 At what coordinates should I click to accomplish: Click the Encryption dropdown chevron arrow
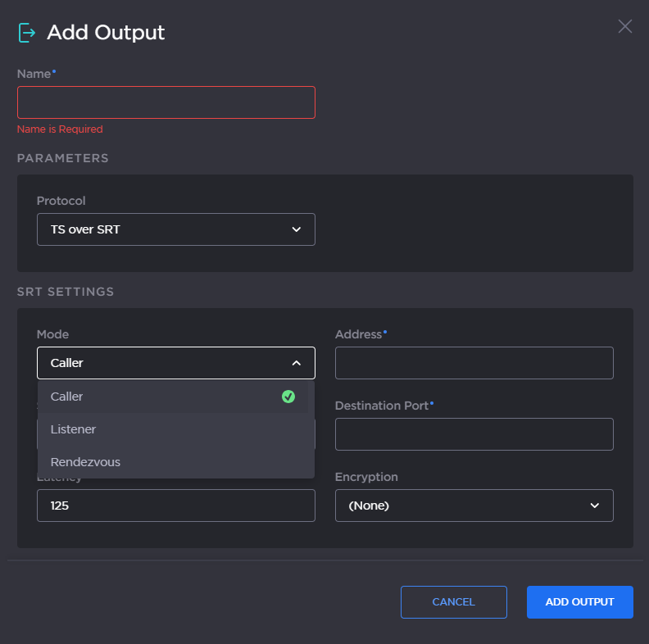click(x=595, y=506)
